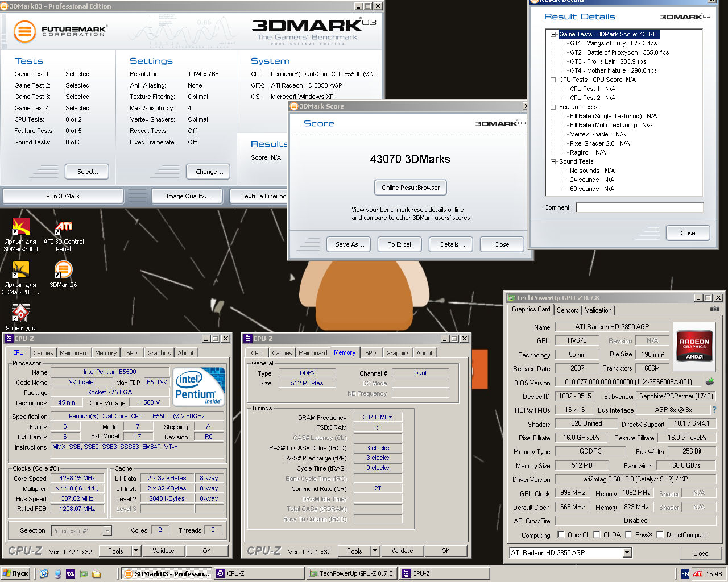728x582 pixels.
Task: Switch to TechPowerUp GPU-Z taskbar button
Action: coord(352,574)
